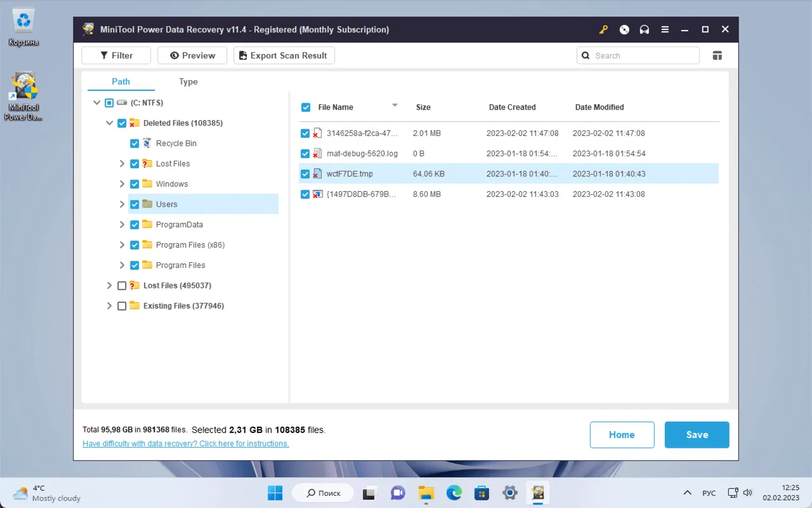Expand the Lost Files (495037) node
Viewport: 812px width, 508px height.
(x=109, y=286)
